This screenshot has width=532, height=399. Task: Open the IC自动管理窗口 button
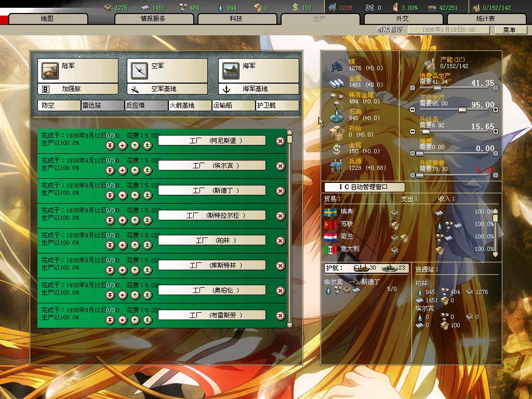pos(364,187)
